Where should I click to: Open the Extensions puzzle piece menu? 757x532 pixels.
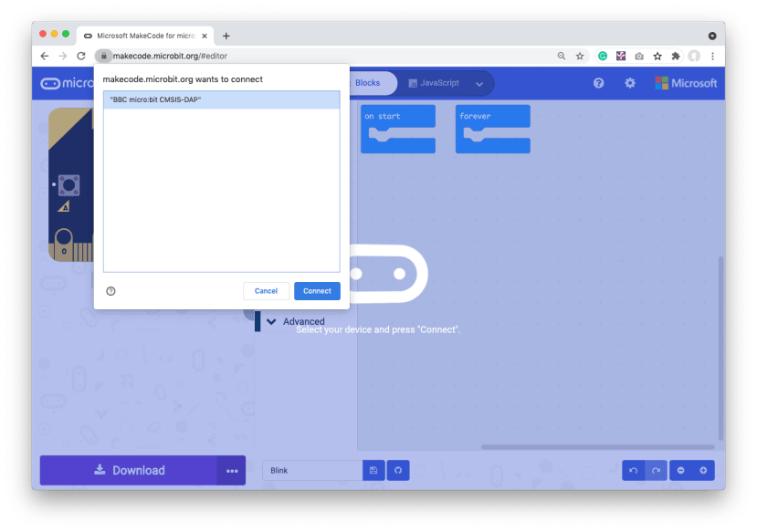[x=676, y=56]
